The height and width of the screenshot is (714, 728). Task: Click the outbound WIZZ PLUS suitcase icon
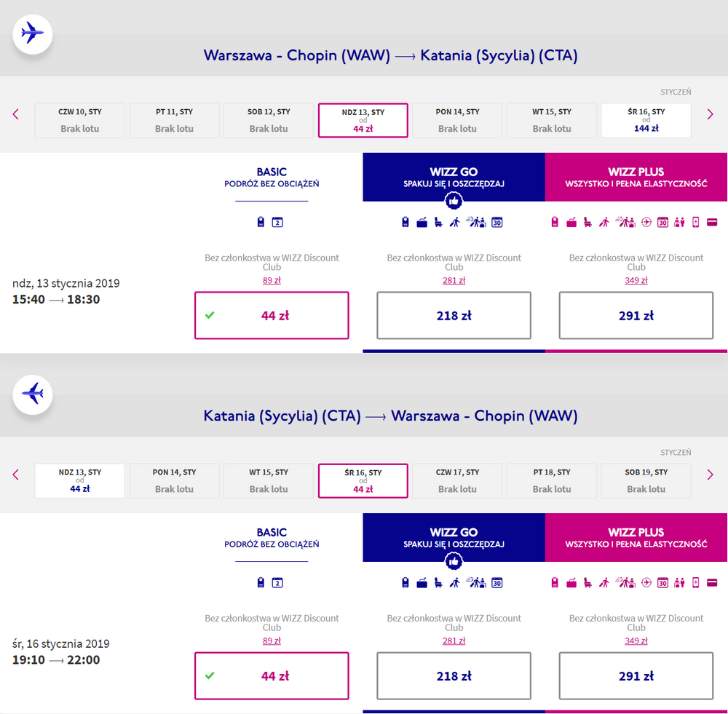pyautogui.click(x=571, y=223)
